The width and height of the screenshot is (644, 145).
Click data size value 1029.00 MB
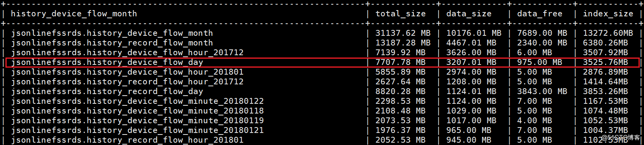pyautogui.click(x=472, y=111)
